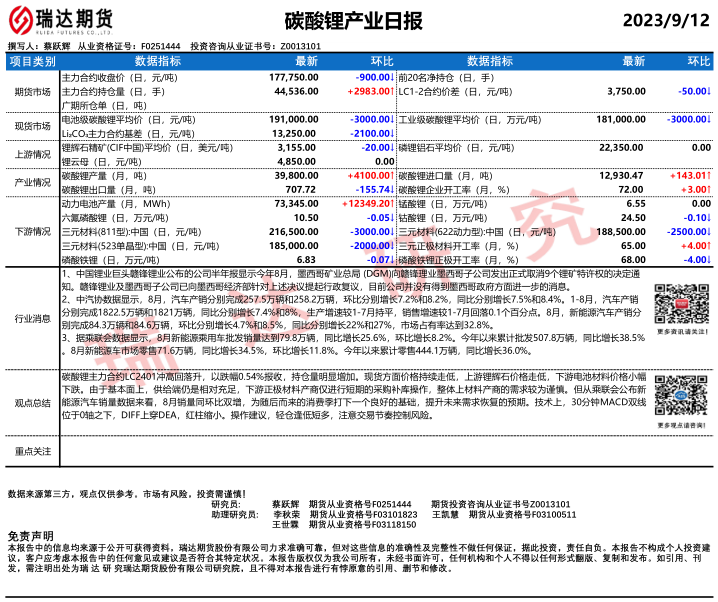Select the first 数据指标 column header
The image size is (718, 602).
click(158, 61)
